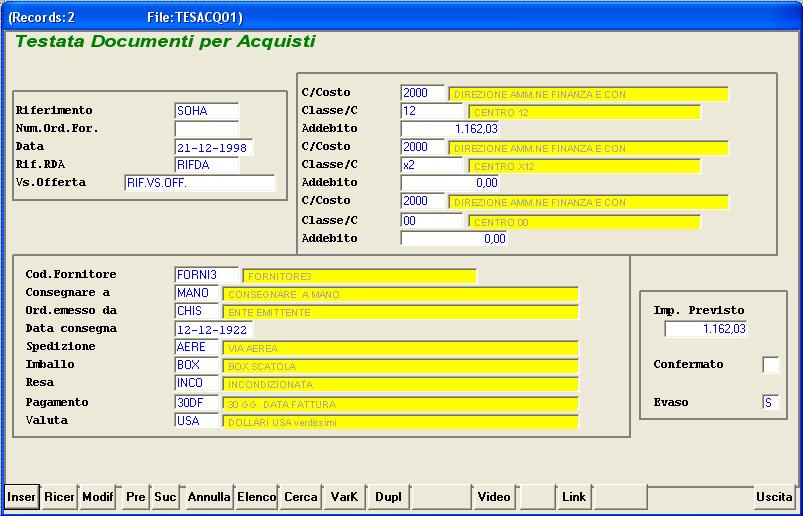This screenshot has width=803, height=516.
Task: Edit Data consegna field 12-12-1922
Action: click(214, 330)
